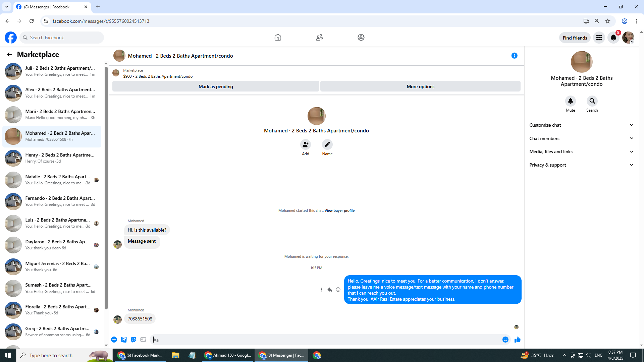Click the thumbs-up like send icon
Screen dimensions: 644x362
(x=517, y=340)
